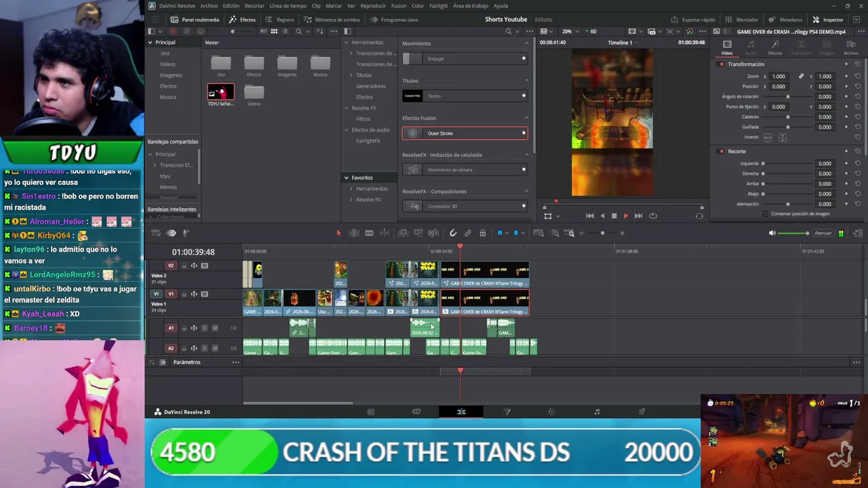Click the media pool search magnifier icon
The width and height of the screenshot is (868, 488).
click(298, 31)
